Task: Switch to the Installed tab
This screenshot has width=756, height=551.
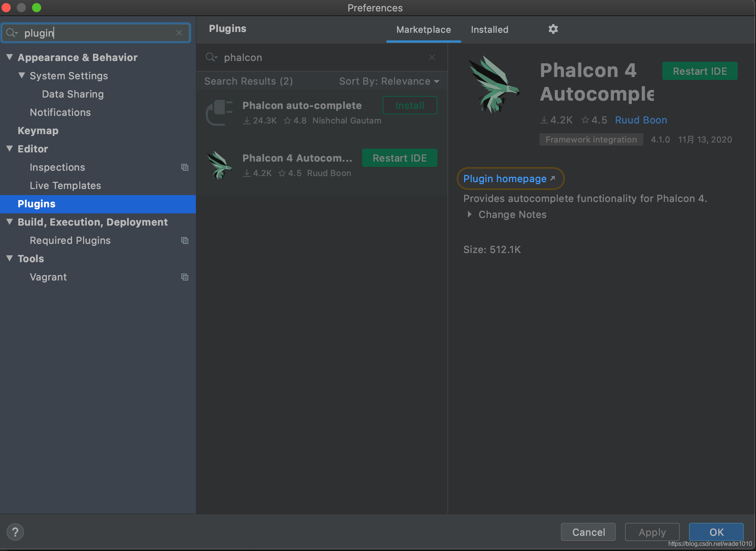Action: click(489, 30)
